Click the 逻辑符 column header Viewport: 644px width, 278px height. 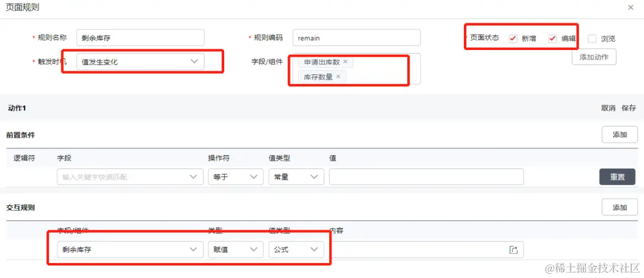point(24,158)
